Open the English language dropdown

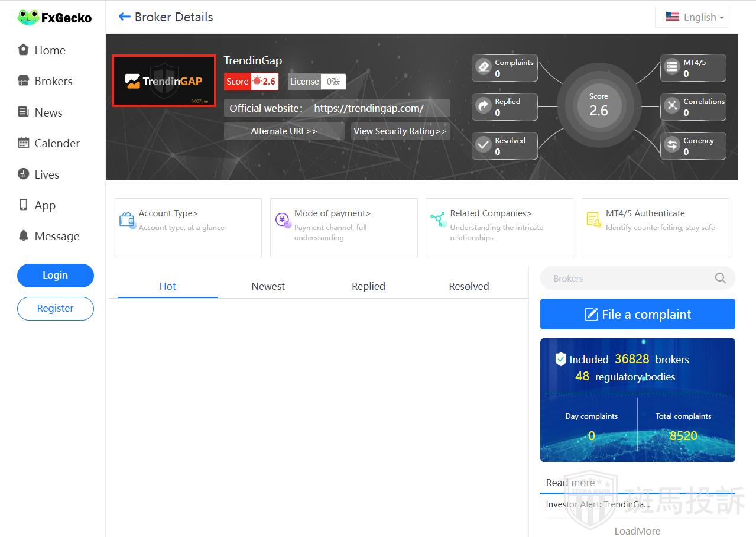click(692, 17)
